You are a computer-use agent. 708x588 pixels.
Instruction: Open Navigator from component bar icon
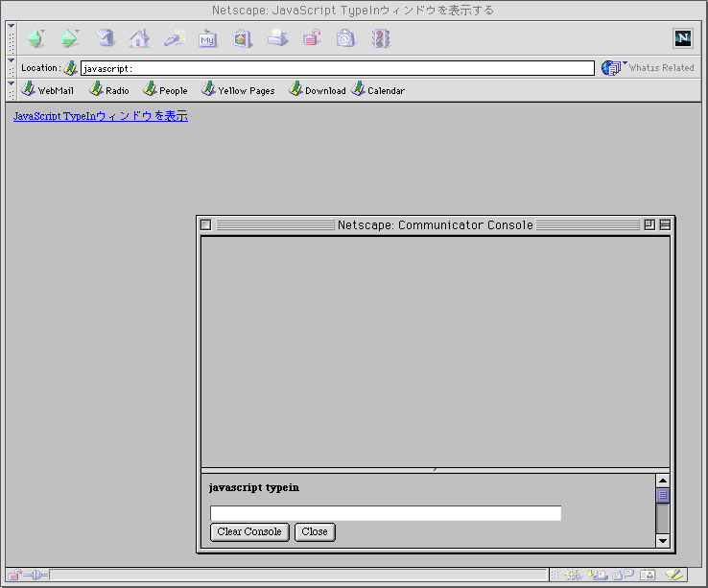(x=572, y=575)
